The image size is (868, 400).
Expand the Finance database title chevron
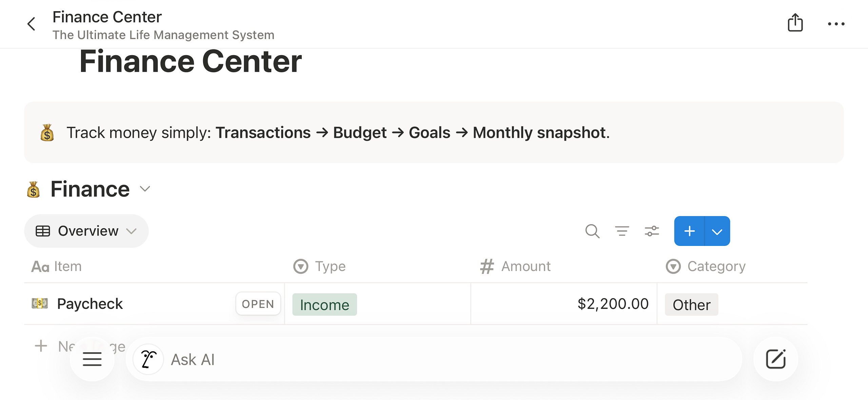coord(145,189)
